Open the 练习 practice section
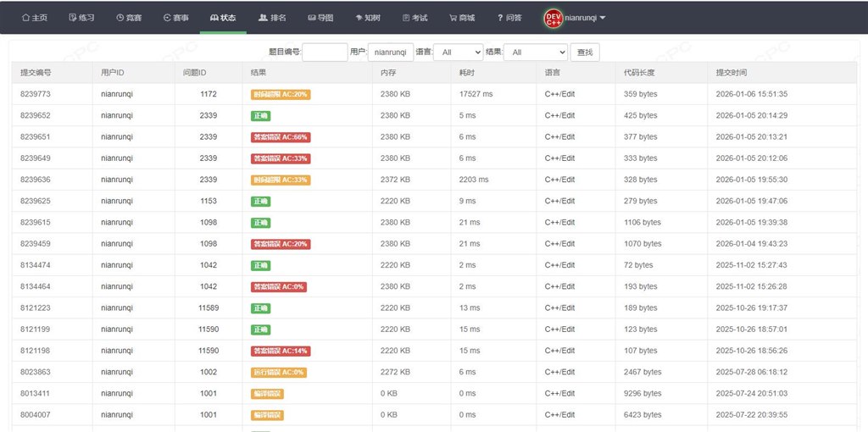 pos(81,17)
